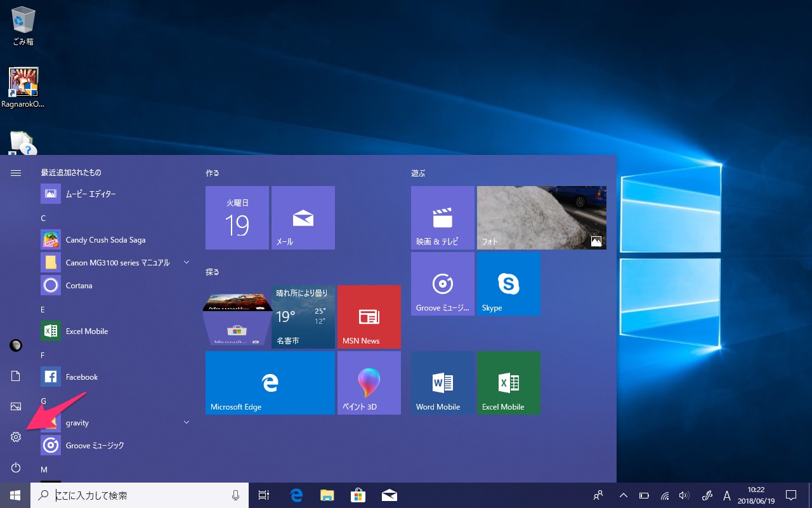Expand the gravity folder chevron
812x508 pixels.
coord(187,422)
